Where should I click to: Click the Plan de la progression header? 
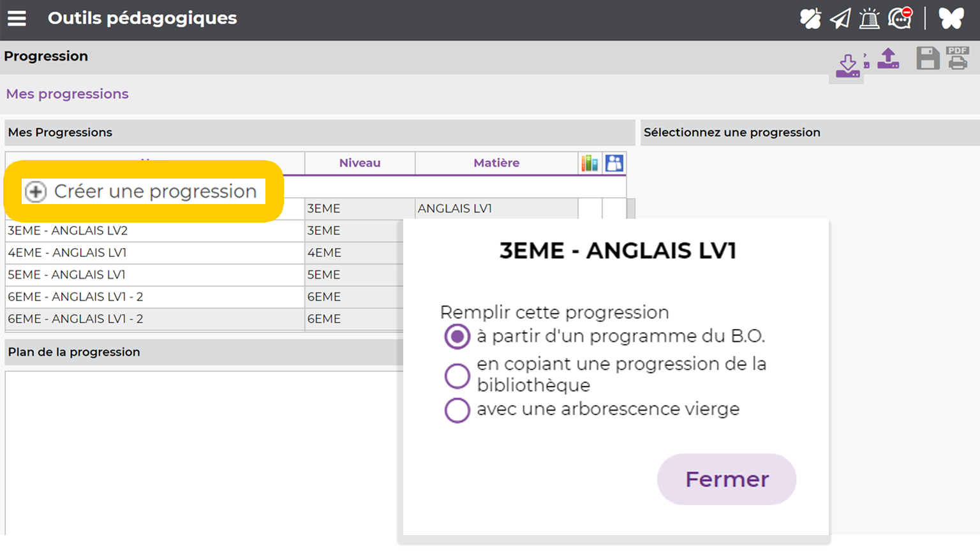(x=204, y=352)
